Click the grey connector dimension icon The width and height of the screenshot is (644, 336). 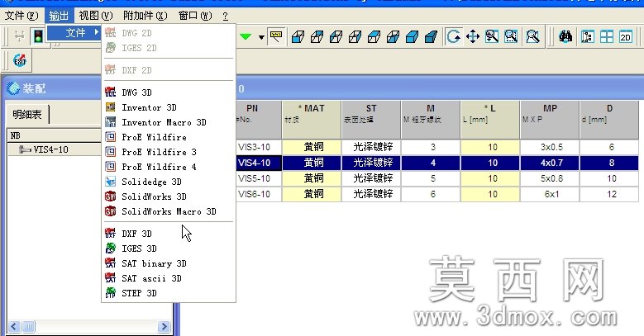tap(19, 36)
